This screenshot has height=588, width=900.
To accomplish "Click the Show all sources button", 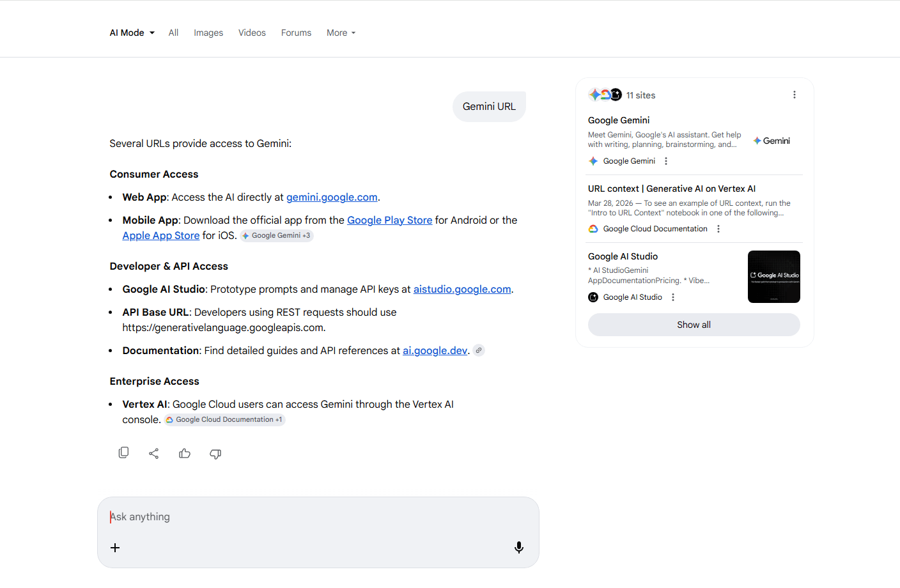I will [x=694, y=325].
